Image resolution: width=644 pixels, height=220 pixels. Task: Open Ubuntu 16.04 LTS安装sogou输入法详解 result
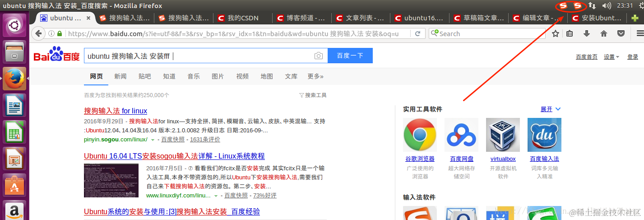click(174, 156)
